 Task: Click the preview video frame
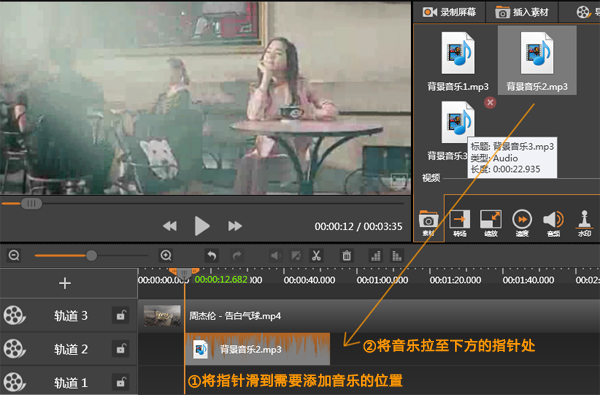pos(205,98)
